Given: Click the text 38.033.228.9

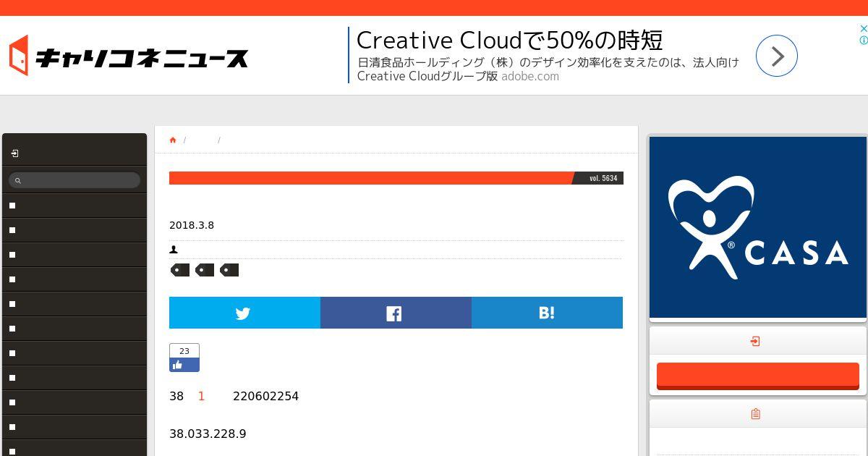Looking at the screenshot, I should 208,434.
